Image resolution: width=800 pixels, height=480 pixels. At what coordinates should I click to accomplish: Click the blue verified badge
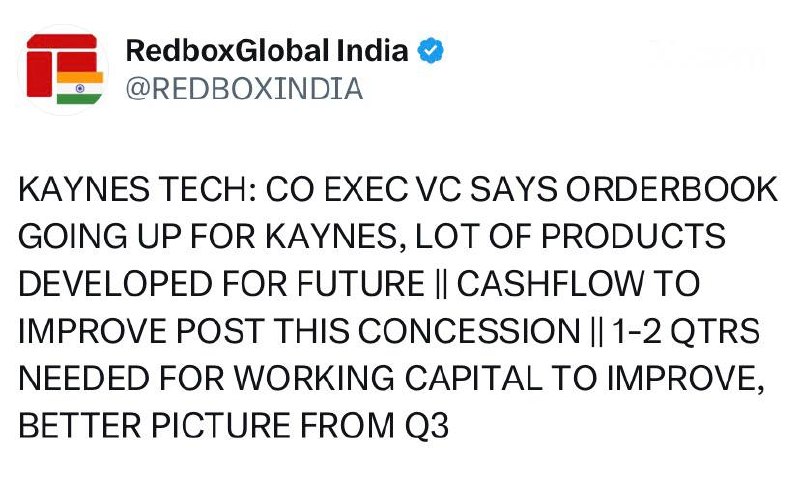[431, 50]
